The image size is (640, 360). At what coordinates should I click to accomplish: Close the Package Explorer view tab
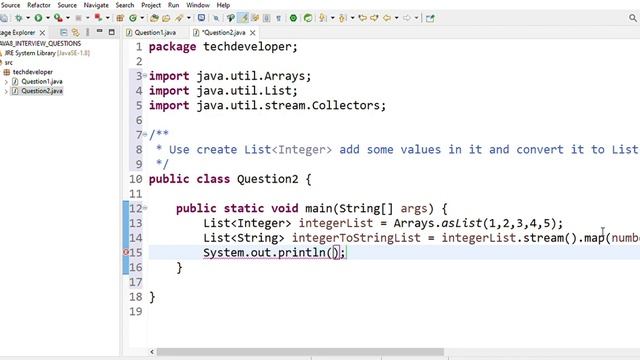point(42,33)
